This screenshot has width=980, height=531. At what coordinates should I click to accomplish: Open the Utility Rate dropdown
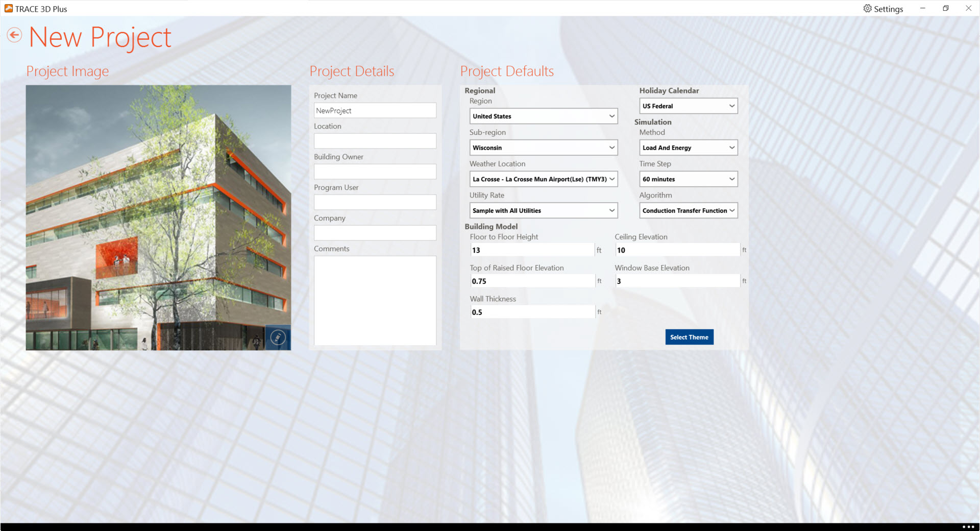pyautogui.click(x=543, y=211)
